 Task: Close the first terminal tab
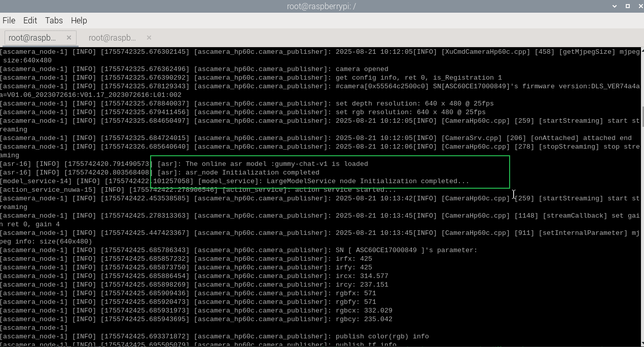pos(69,38)
